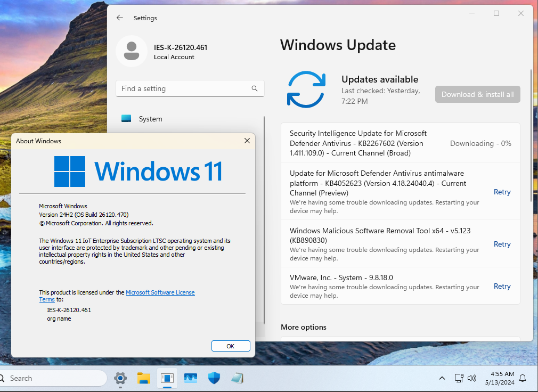Close the Settings window
The image size is (538, 392).
[520, 13]
